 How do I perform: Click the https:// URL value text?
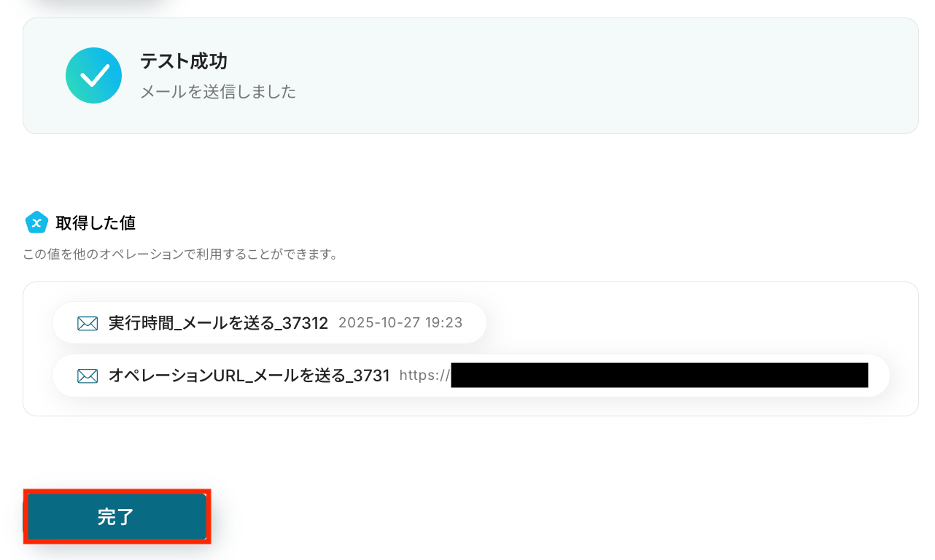(424, 376)
